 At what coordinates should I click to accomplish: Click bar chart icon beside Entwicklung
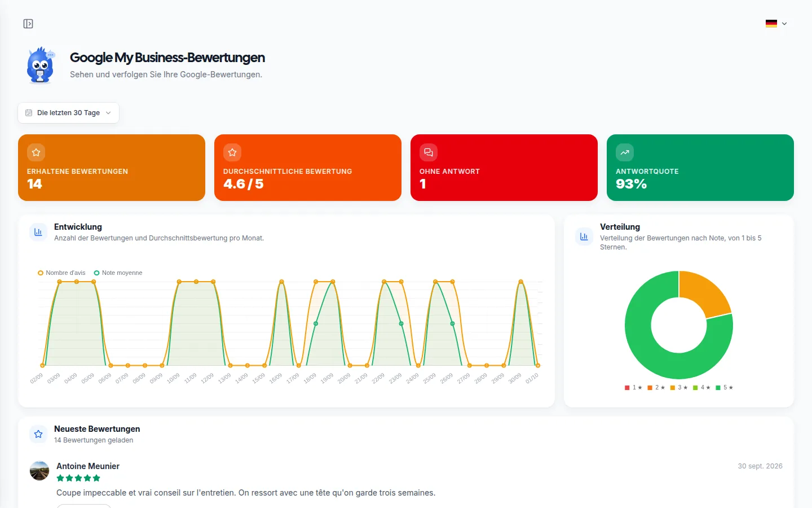pyautogui.click(x=38, y=232)
